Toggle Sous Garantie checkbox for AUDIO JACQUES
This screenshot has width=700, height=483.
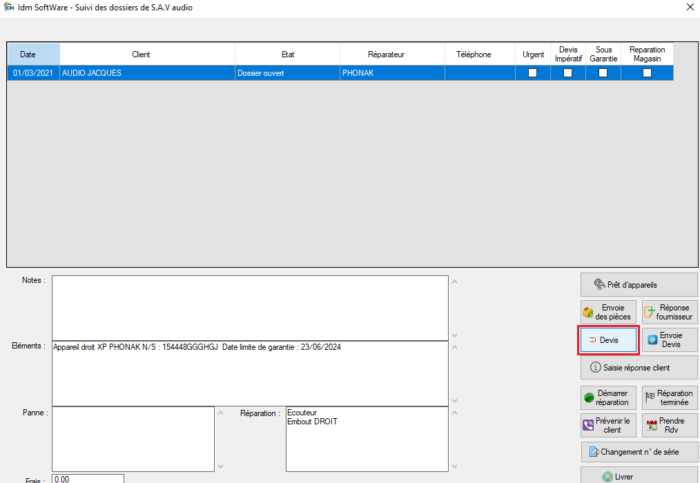pyautogui.click(x=603, y=73)
